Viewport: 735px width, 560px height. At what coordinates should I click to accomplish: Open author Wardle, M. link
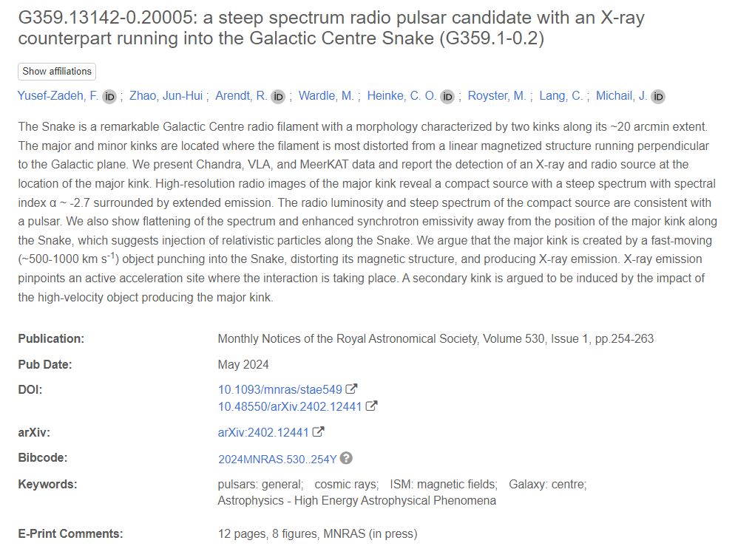tap(326, 96)
